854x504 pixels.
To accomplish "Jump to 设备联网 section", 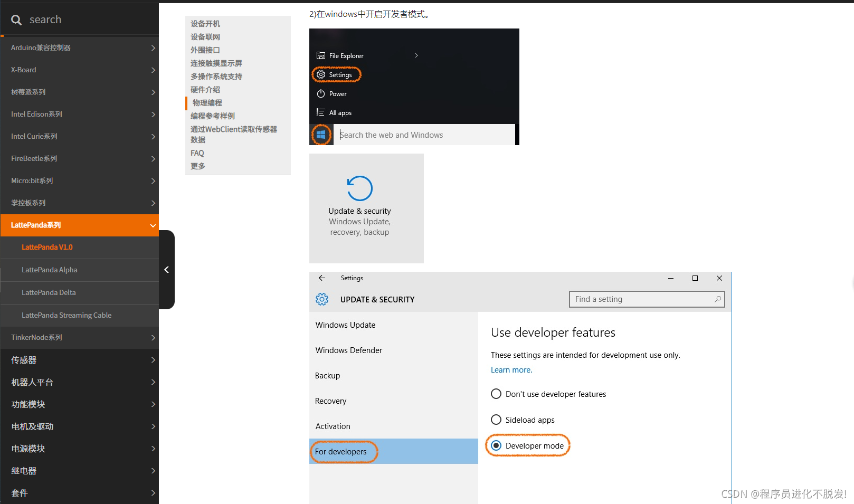I will tap(205, 37).
